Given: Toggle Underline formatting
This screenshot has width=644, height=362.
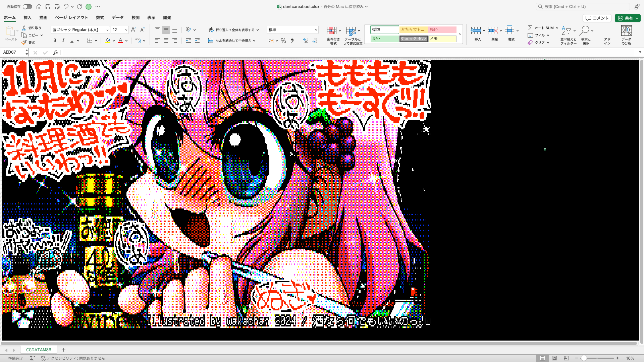Looking at the screenshot, I should click(x=72, y=41).
